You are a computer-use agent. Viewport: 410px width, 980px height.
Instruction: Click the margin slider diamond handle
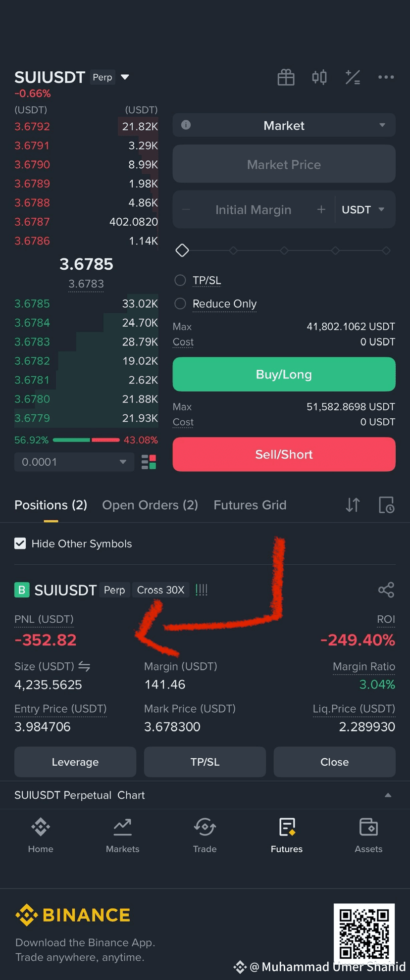coord(182,250)
